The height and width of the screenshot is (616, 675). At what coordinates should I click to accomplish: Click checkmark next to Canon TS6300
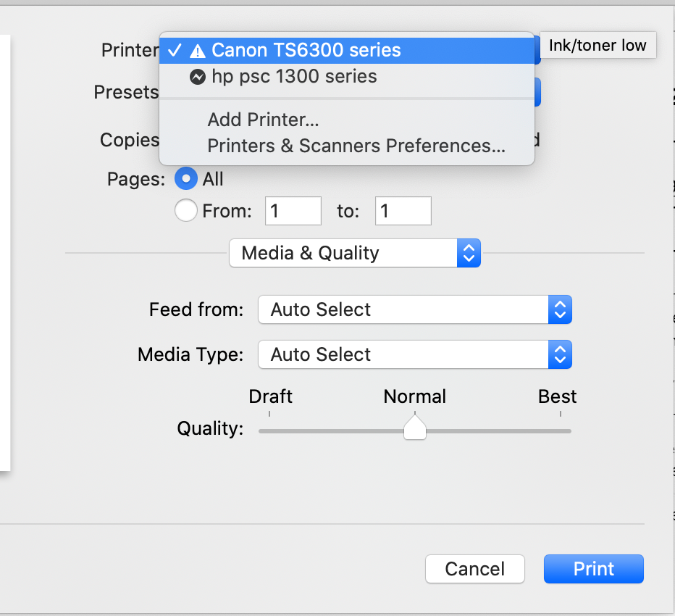point(175,51)
